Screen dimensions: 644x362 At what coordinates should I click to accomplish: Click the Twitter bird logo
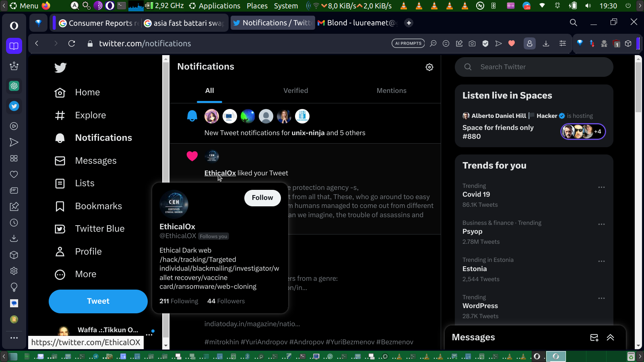pos(60,67)
